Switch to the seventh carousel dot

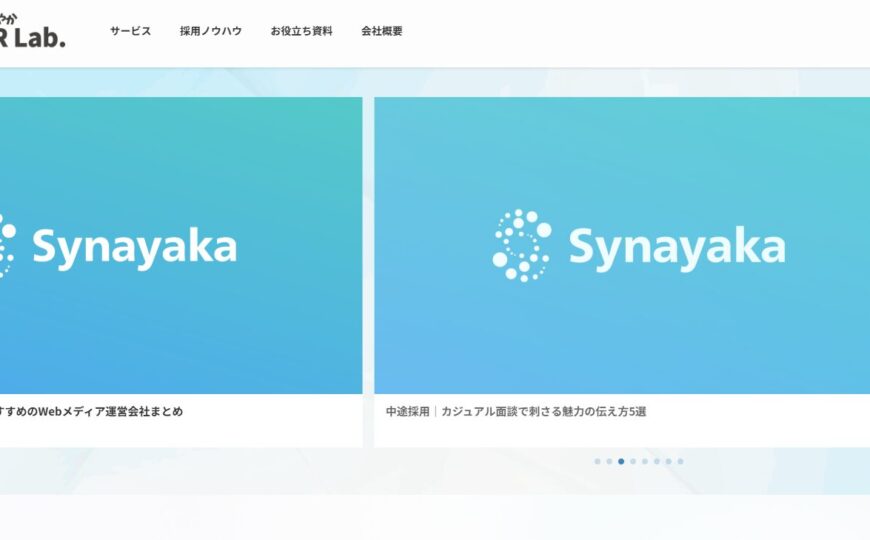(669, 461)
